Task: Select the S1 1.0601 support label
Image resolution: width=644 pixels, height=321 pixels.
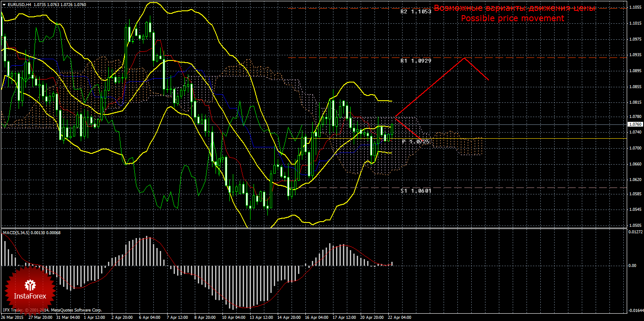Action: 416,191
